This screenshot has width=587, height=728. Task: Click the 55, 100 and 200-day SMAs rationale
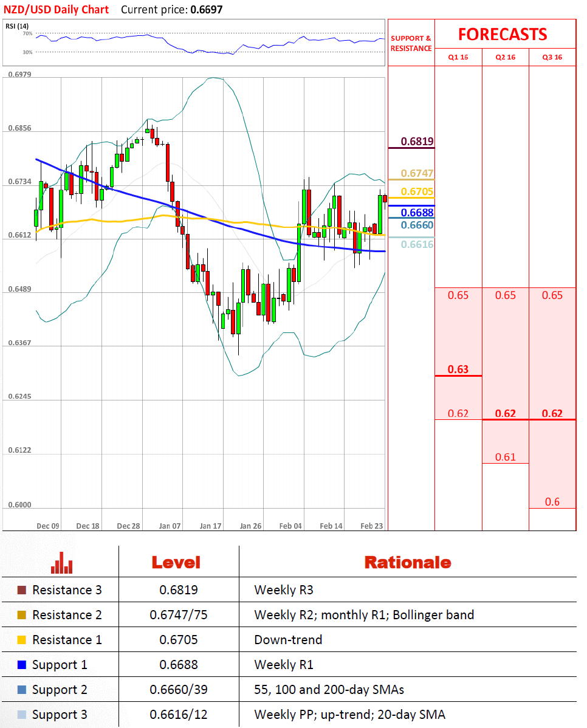[x=329, y=690]
